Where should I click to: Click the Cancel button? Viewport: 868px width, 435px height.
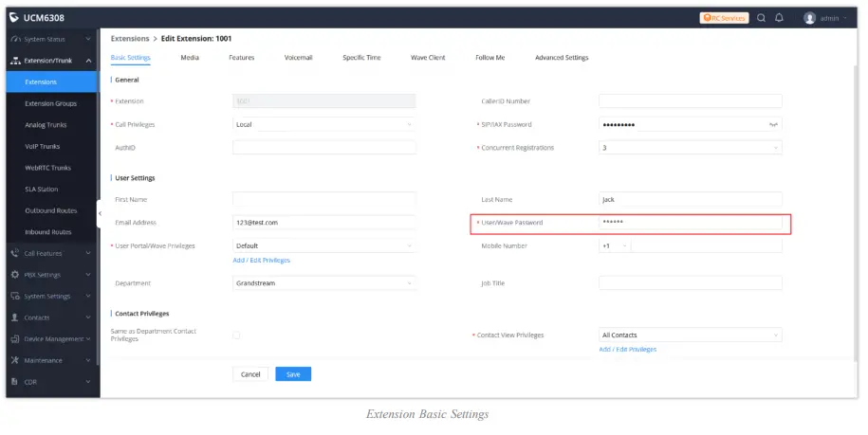250,374
